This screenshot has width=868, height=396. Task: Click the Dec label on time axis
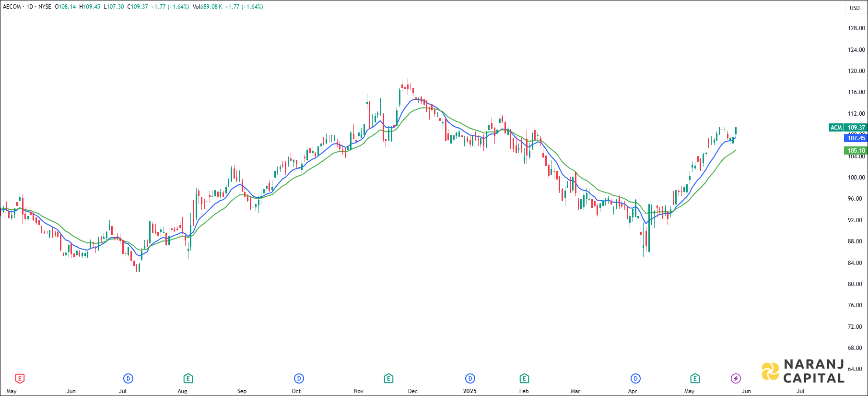click(413, 391)
